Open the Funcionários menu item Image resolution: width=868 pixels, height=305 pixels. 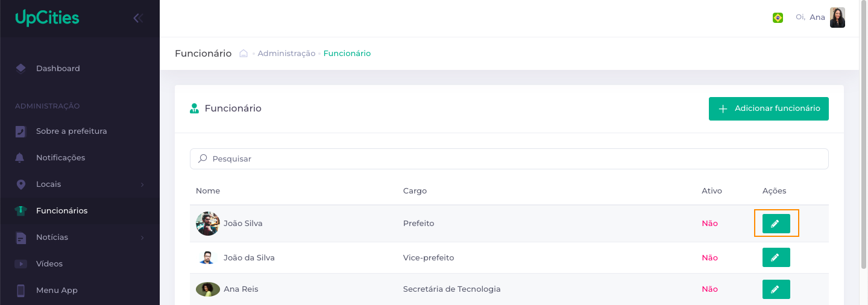80,211
